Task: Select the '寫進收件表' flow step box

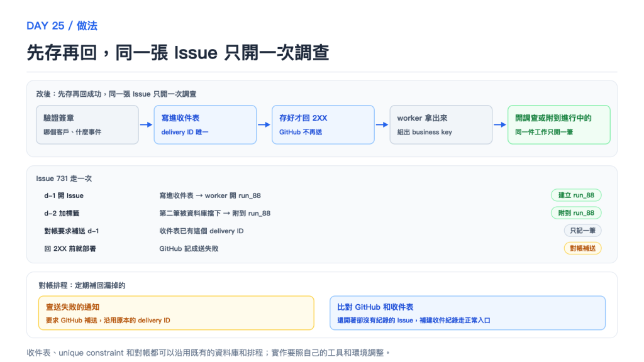Action: [206, 124]
